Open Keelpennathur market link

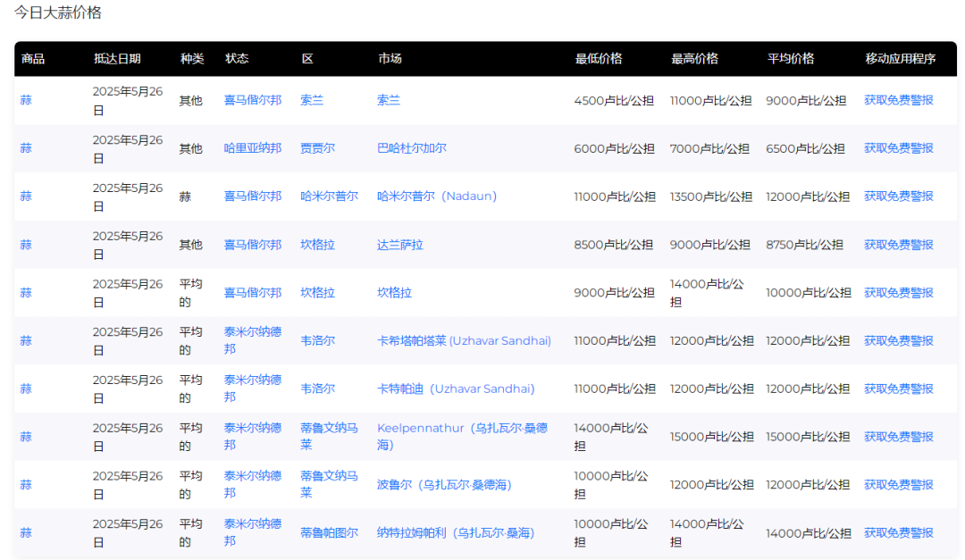point(462,437)
